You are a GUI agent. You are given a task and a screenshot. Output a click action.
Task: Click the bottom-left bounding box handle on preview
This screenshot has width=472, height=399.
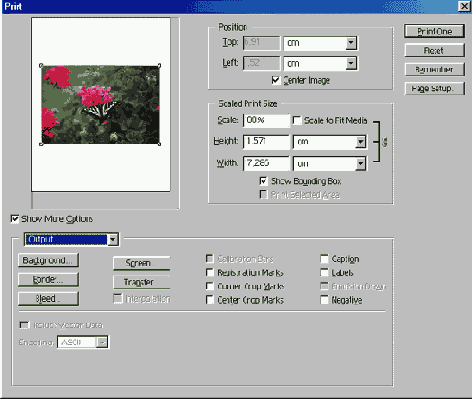point(41,144)
